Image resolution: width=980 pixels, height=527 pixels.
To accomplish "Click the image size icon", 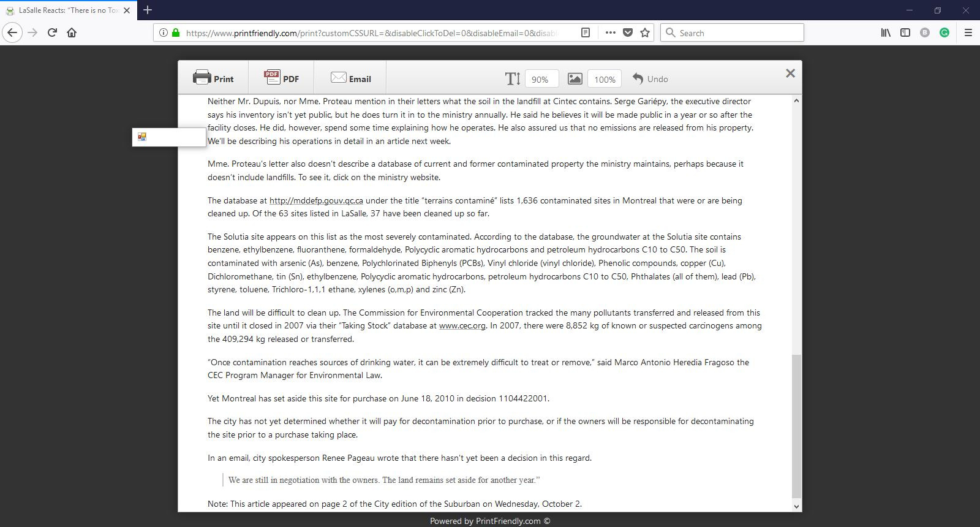I will pyautogui.click(x=575, y=78).
